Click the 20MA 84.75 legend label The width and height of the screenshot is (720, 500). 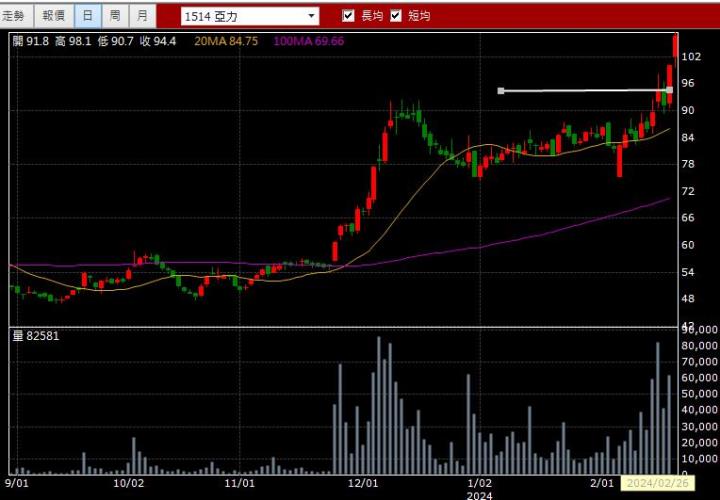[x=226, y=41]
